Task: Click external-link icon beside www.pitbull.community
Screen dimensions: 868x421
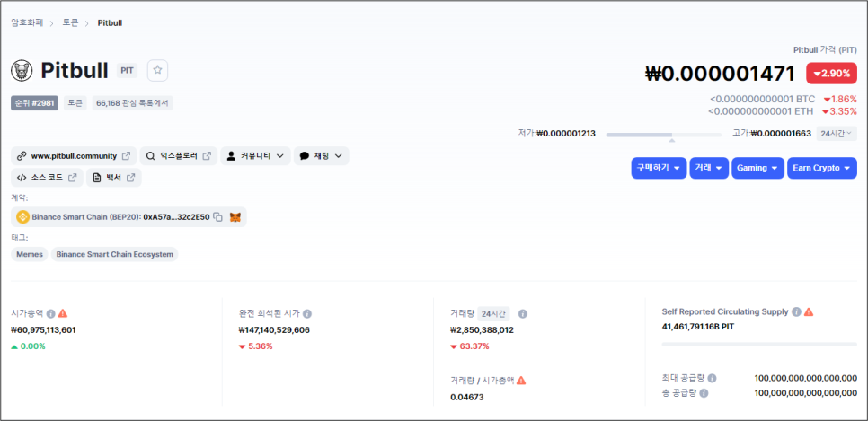Action: pyautogui.click(x=126, y=156)
